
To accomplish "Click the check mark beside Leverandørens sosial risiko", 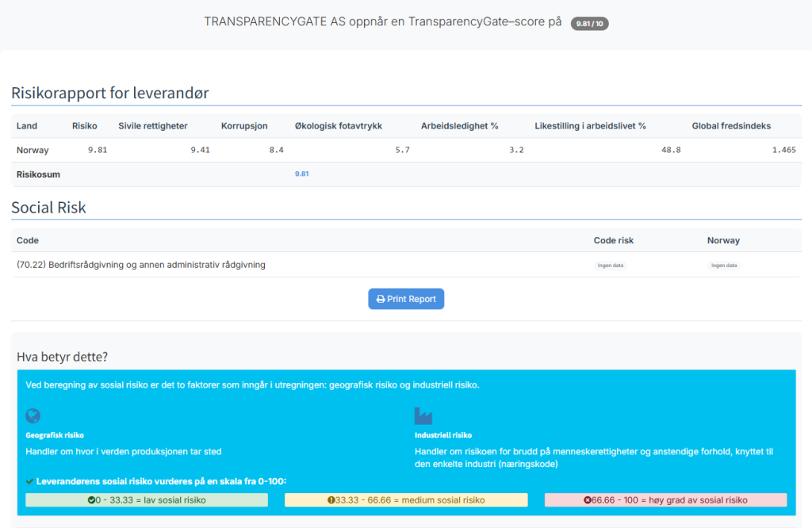I will coord(30,481).
